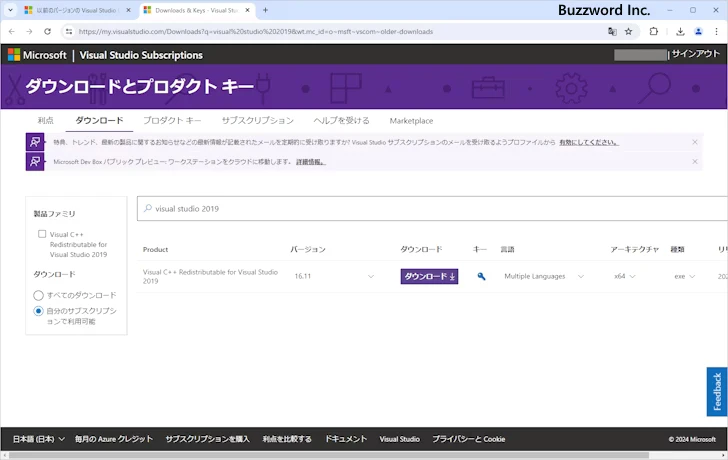
Task: Click 利点を比較する footer link
Action: point(287,439)
